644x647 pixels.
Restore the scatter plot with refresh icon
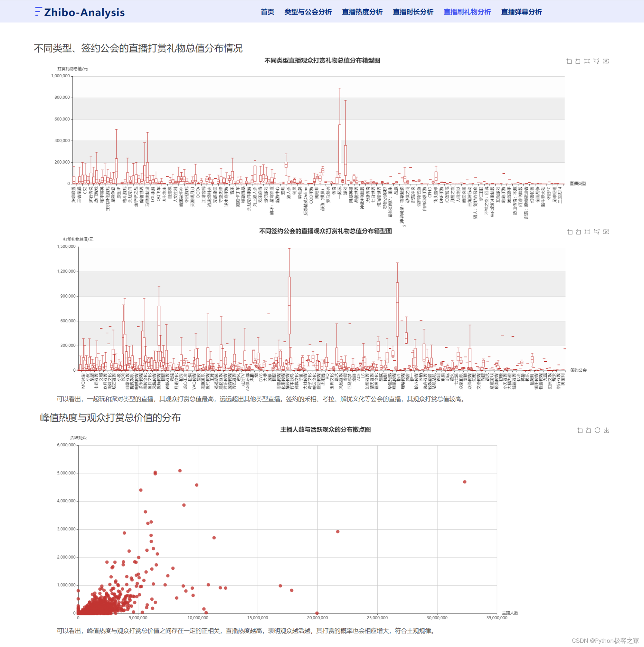coord(597,431)
